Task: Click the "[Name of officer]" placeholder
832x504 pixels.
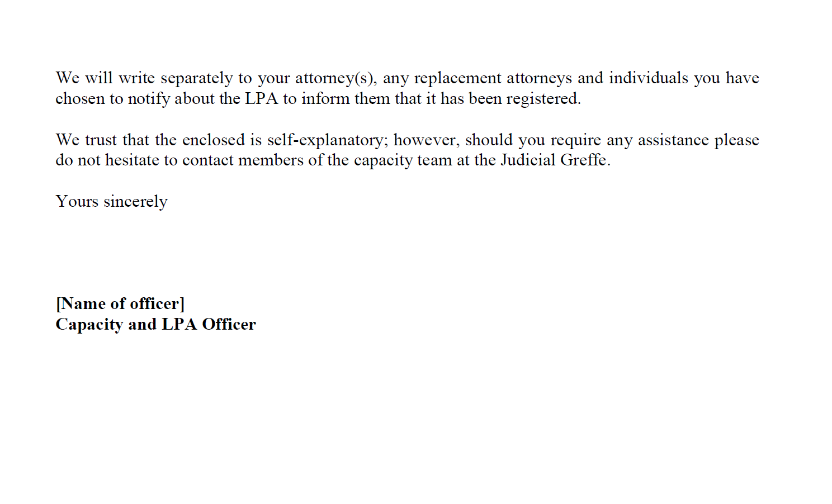Action: (120, 303)
